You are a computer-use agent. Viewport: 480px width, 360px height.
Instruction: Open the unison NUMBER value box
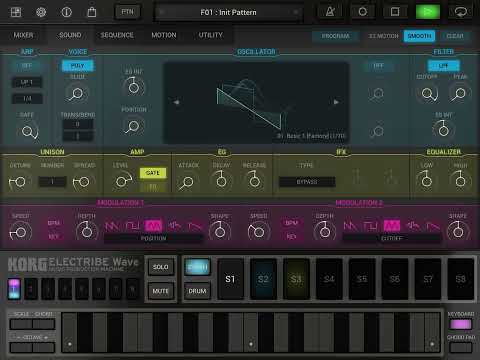pyautogui.click(x=52, y=182)
